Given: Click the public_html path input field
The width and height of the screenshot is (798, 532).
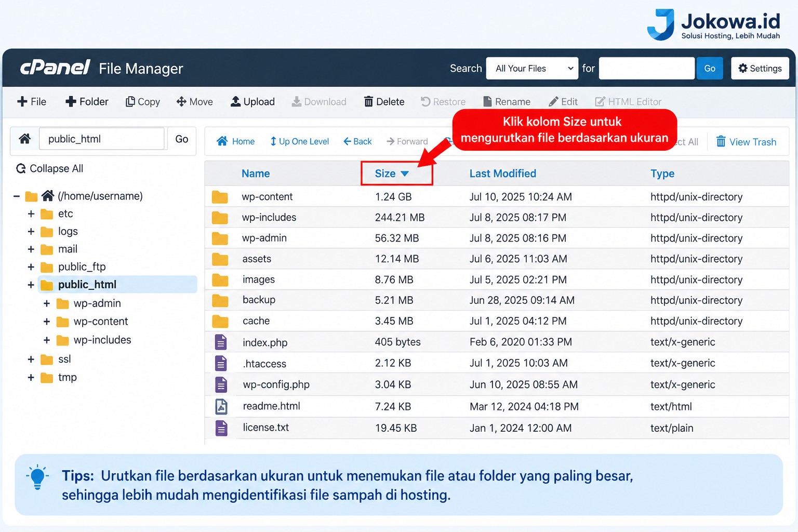Looking at the screenshot, I should (102, 139).
